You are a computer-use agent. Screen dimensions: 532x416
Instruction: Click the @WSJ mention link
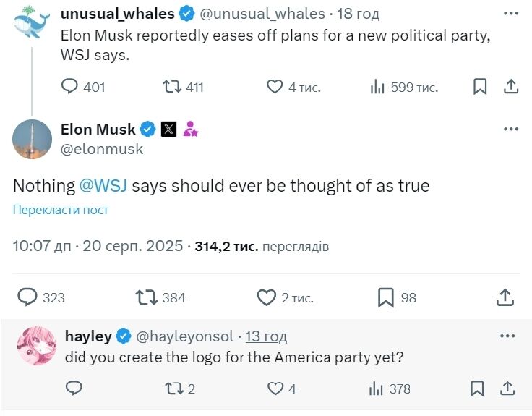tap(103, 186)
